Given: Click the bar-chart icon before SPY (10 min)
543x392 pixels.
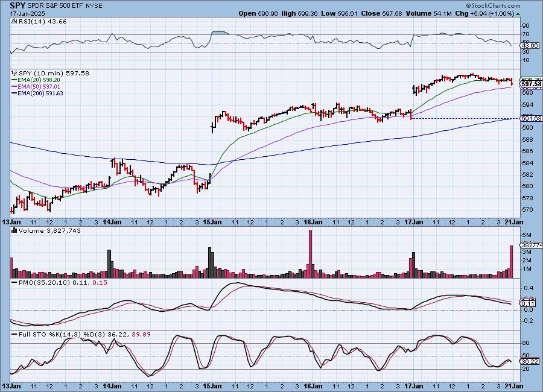Looking at the screenshot, I should pos(14,73).
